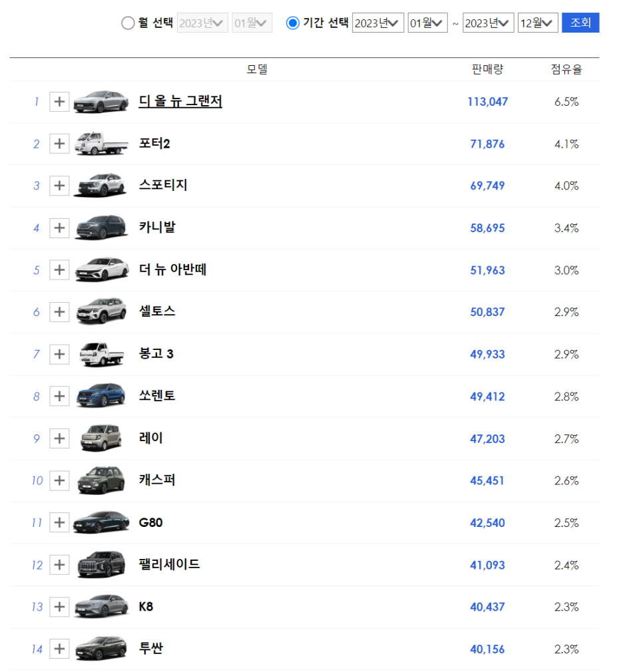Expand the K8 row plus button
This screenshot has height=672, width=623.
point(60,606)
